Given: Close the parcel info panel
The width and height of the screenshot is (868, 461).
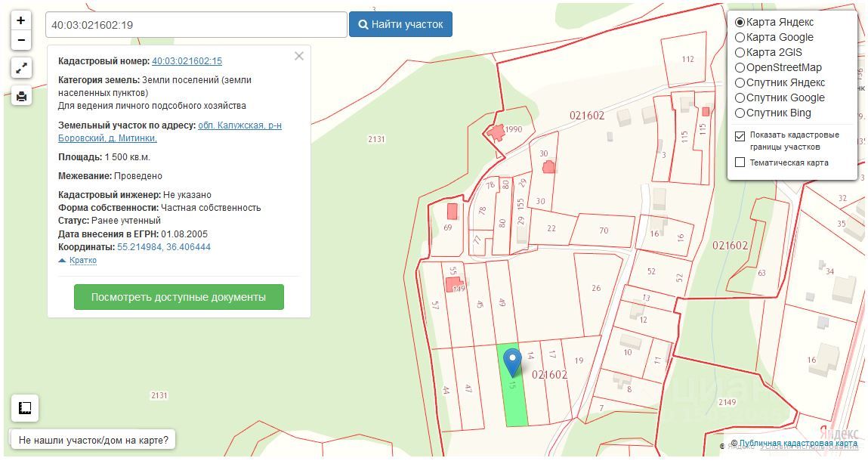Looking at the screenshot, I should pos(299,56).
